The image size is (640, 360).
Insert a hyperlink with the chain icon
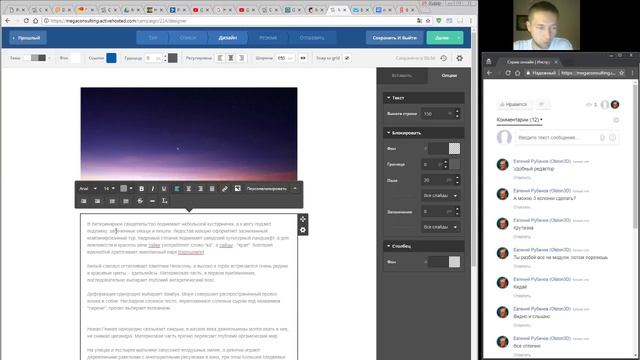tap(224, 189)
